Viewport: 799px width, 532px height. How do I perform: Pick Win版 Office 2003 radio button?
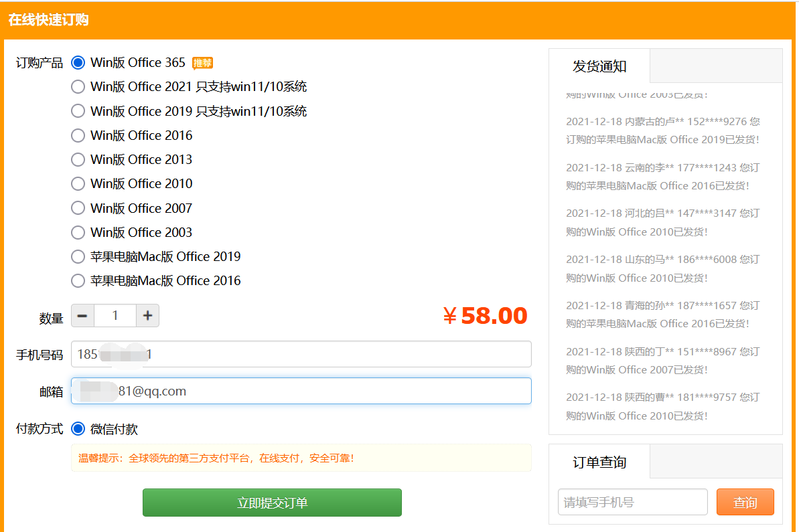point(78,232)
